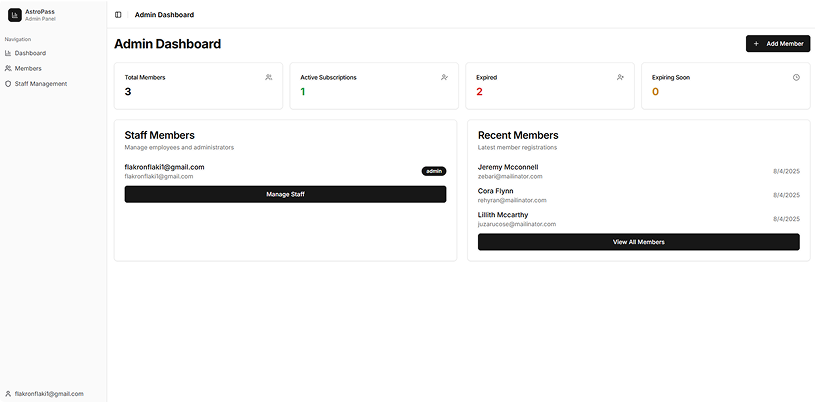
Task: Click the Staff Management shield icon
Action: tap(8, 84)
